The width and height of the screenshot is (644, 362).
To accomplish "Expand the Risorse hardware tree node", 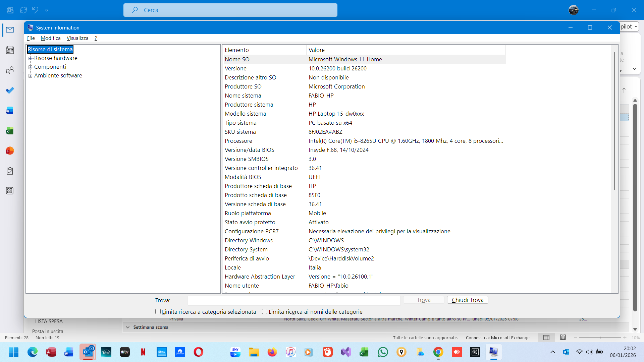I will (x=31, y=58).
